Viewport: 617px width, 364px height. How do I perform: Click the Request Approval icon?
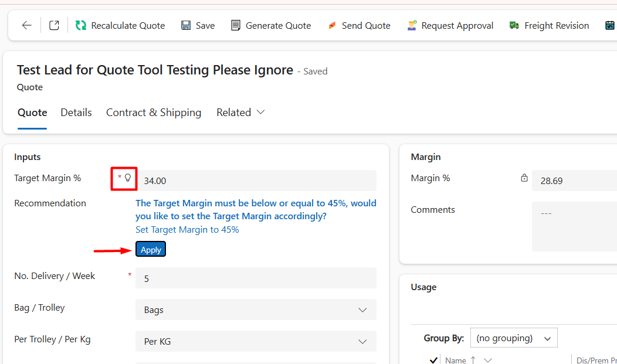[x=412, y=26]
